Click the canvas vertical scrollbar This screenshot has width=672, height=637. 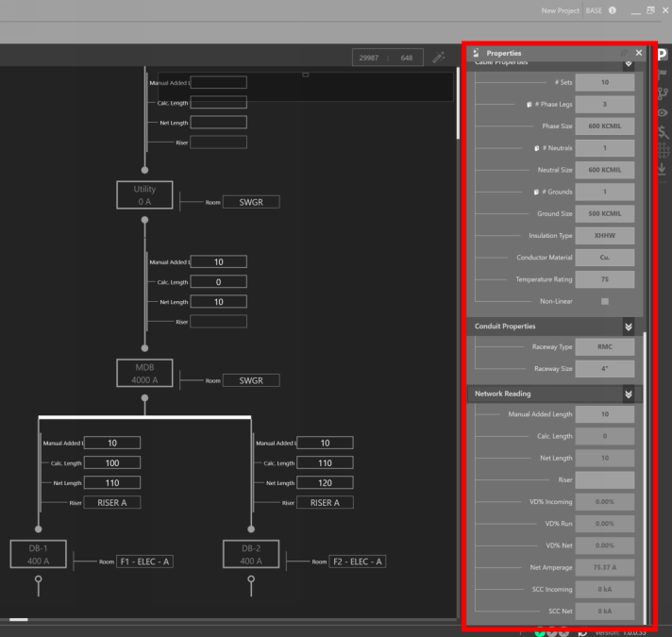point(458,103)
